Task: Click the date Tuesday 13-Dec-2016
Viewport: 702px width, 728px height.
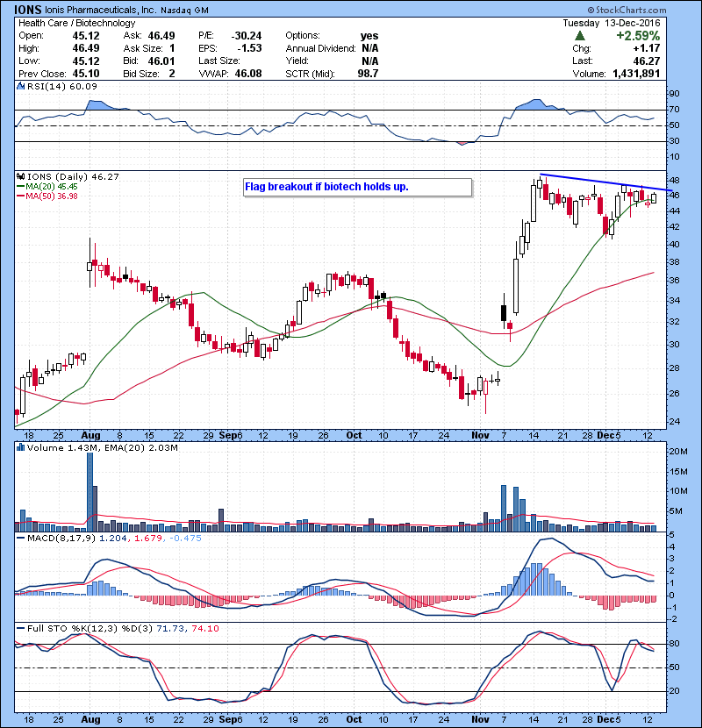Action: point(612,23)
